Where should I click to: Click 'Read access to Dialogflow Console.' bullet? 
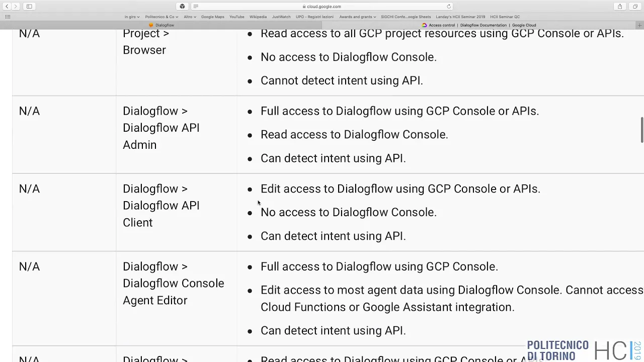354,134
